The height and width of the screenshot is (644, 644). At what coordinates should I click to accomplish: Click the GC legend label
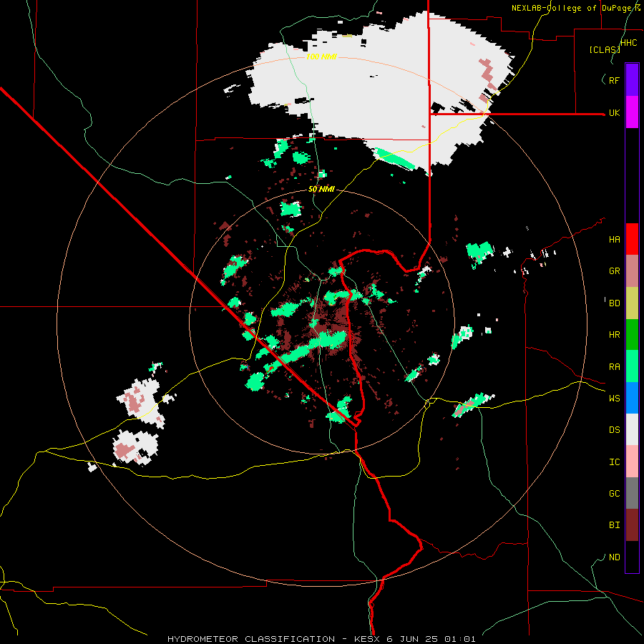click(x=614, y=494)
